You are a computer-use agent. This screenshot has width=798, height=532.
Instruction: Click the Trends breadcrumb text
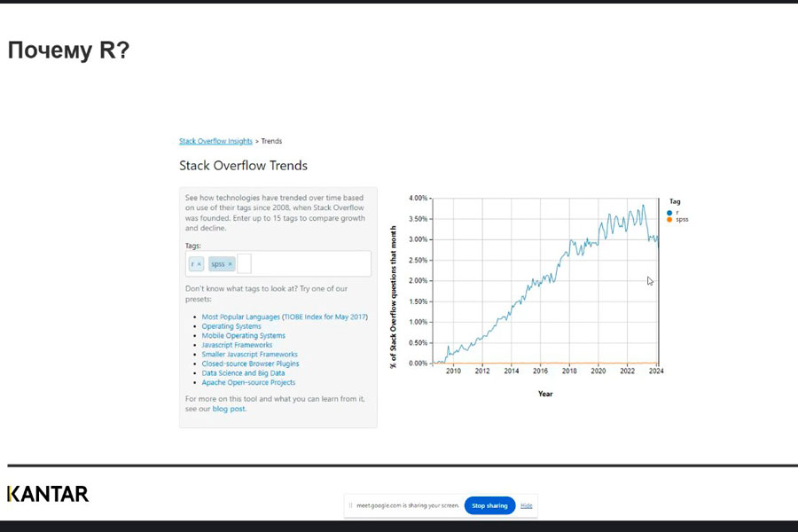(x=271, y=141)
